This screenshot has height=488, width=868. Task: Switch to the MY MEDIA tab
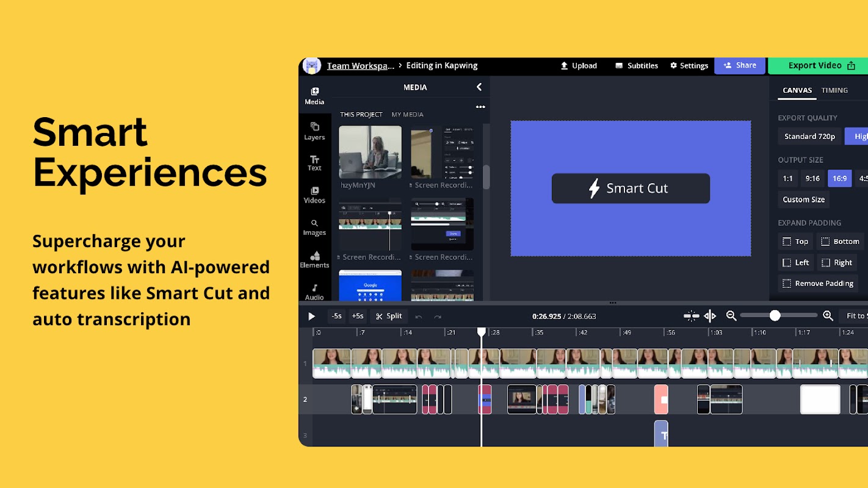(407, 115)
